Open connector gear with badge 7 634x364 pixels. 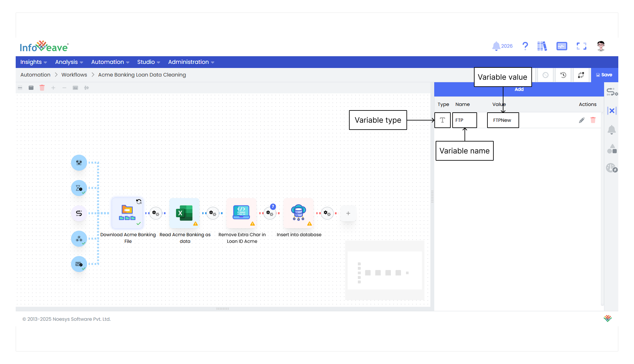270,213
